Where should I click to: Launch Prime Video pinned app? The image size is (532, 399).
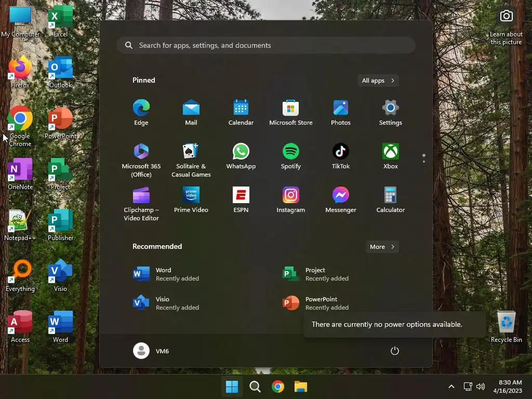191,200
